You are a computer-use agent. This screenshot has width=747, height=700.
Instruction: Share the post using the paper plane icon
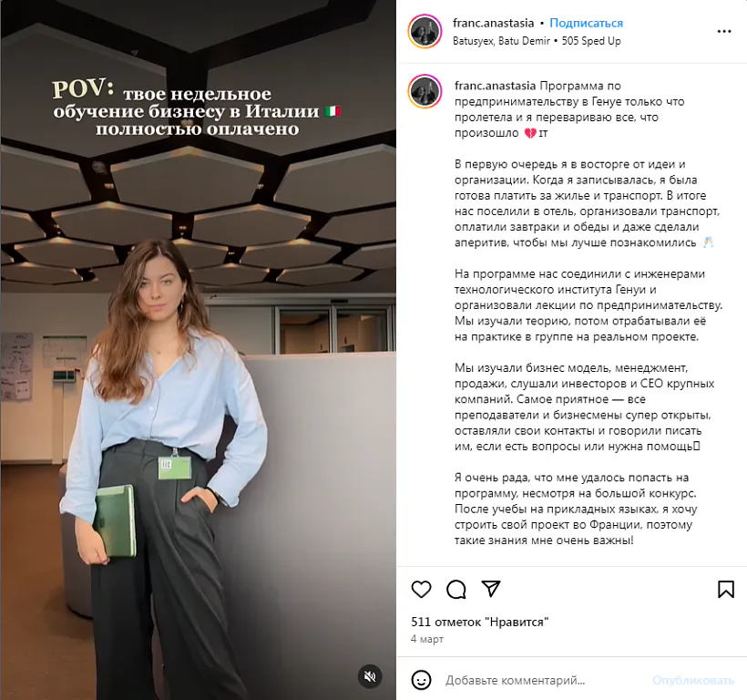click(x=491, y=589)
